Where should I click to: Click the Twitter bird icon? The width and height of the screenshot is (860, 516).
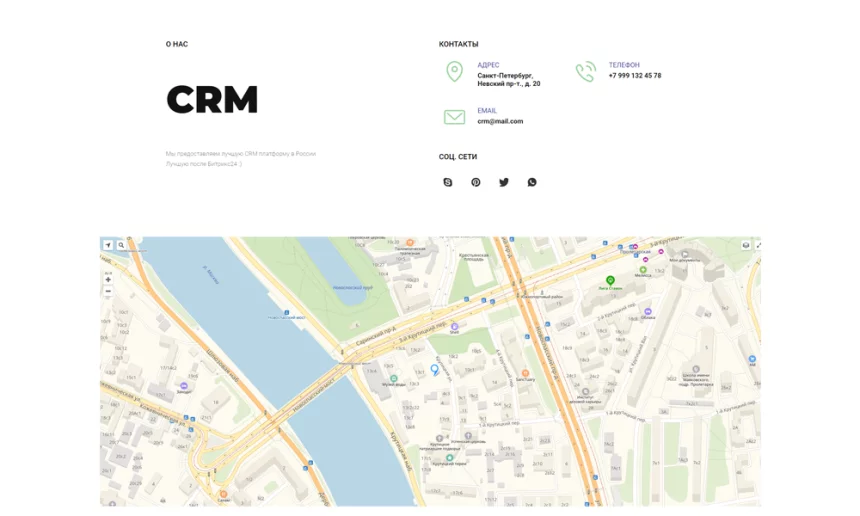pyautogui.click(x=504, y=182)
